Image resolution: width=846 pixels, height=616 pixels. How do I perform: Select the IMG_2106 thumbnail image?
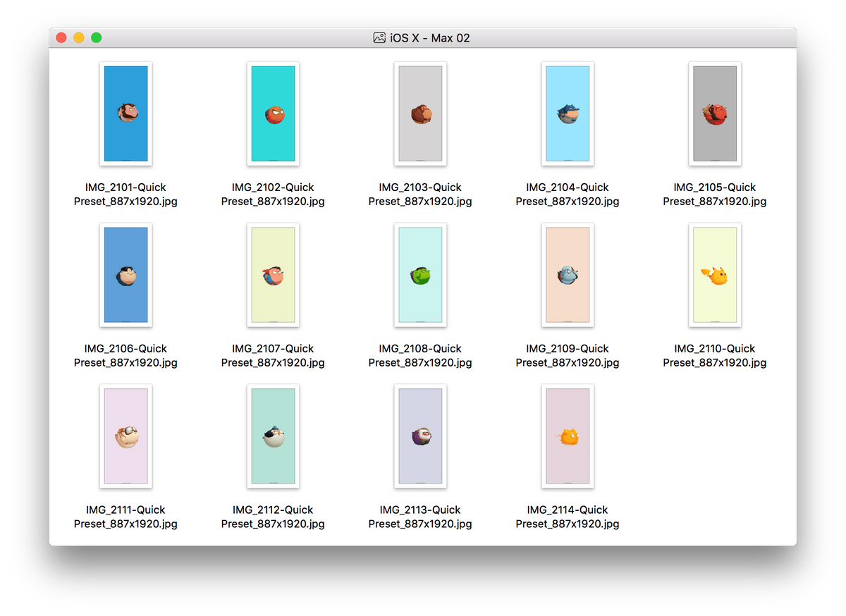125,275
